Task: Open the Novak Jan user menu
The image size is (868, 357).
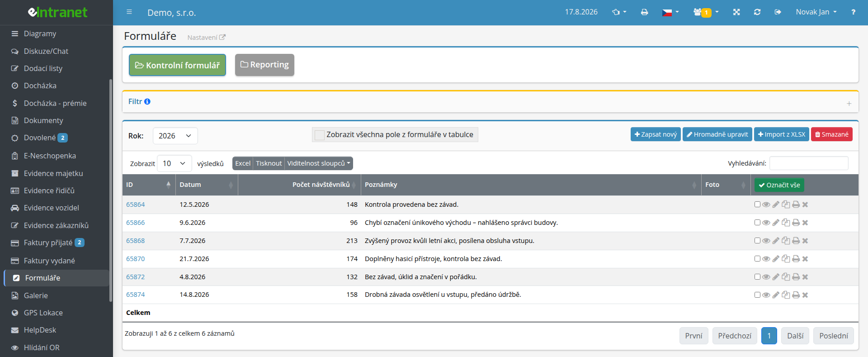Action: [816, 12]
